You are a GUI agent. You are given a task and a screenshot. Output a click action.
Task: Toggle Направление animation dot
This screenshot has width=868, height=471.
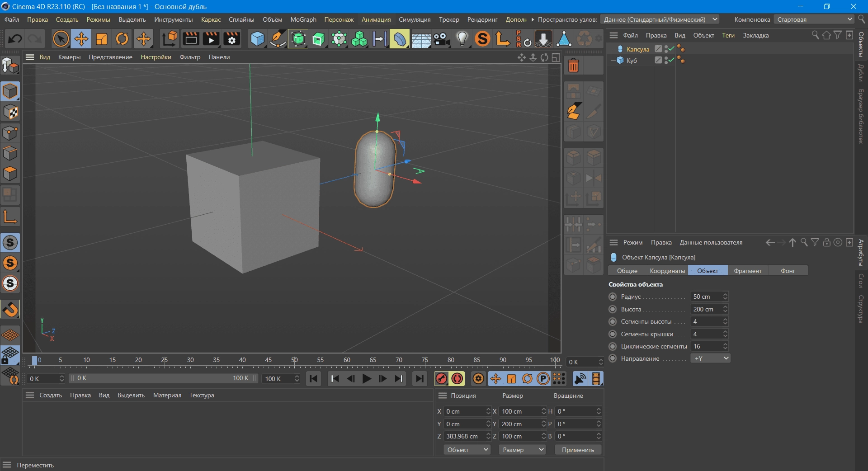pyautogui.click(x=613, y=358)
